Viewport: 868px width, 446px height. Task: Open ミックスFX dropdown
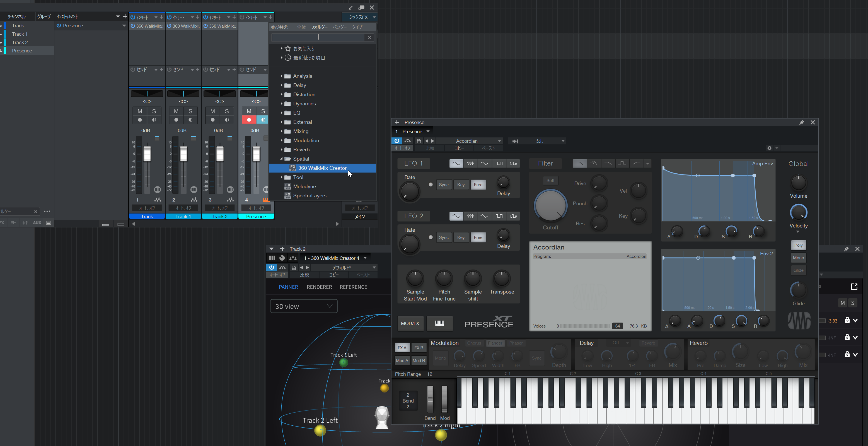pyautogui.click(x=359, y=17)
